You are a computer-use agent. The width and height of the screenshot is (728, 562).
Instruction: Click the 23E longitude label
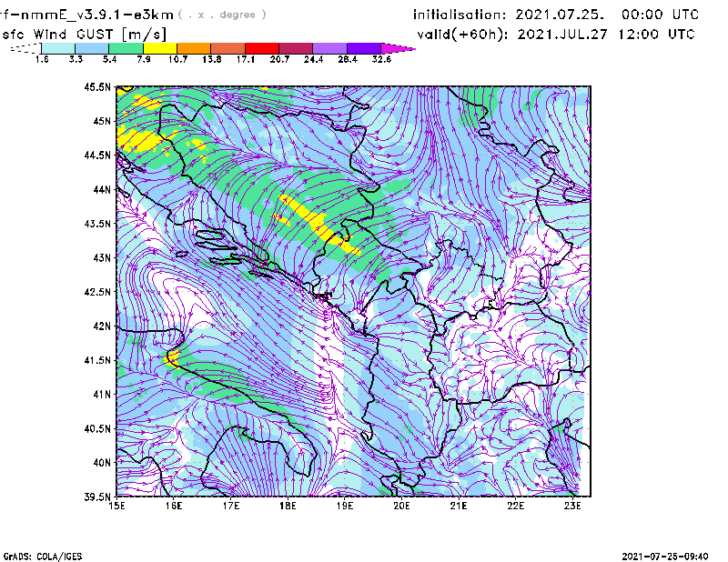tap(572, 506)
